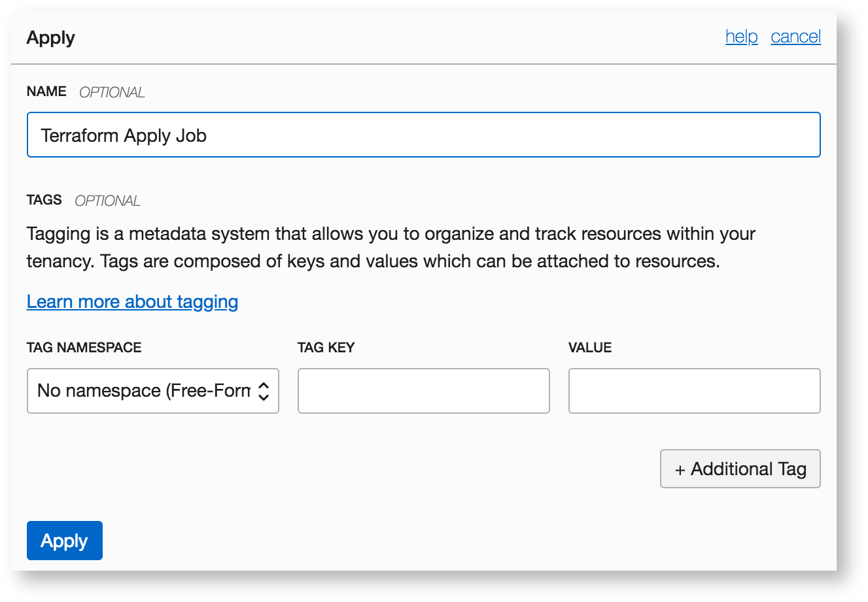Screen dimensions: 868x602
Task: Click the Apply dialog title
Action: coord(51,38)
